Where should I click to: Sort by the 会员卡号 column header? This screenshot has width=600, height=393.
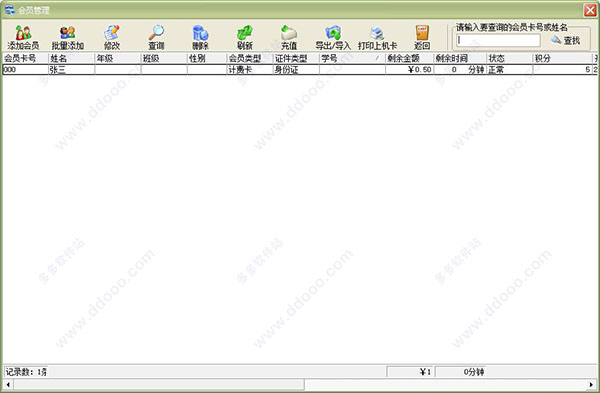pos(25,58)
